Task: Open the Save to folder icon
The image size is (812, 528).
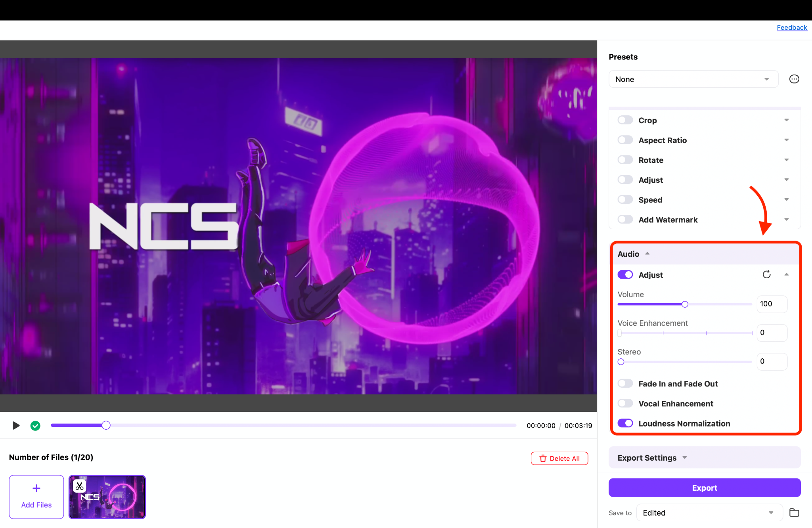Action: (794, 513)
